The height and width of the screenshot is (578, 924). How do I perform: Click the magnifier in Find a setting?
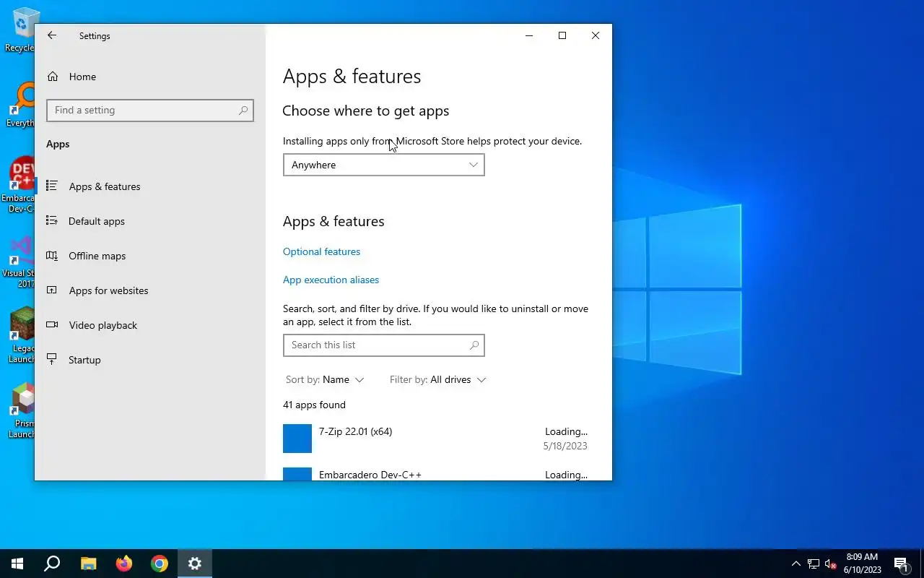click(243, 110)
